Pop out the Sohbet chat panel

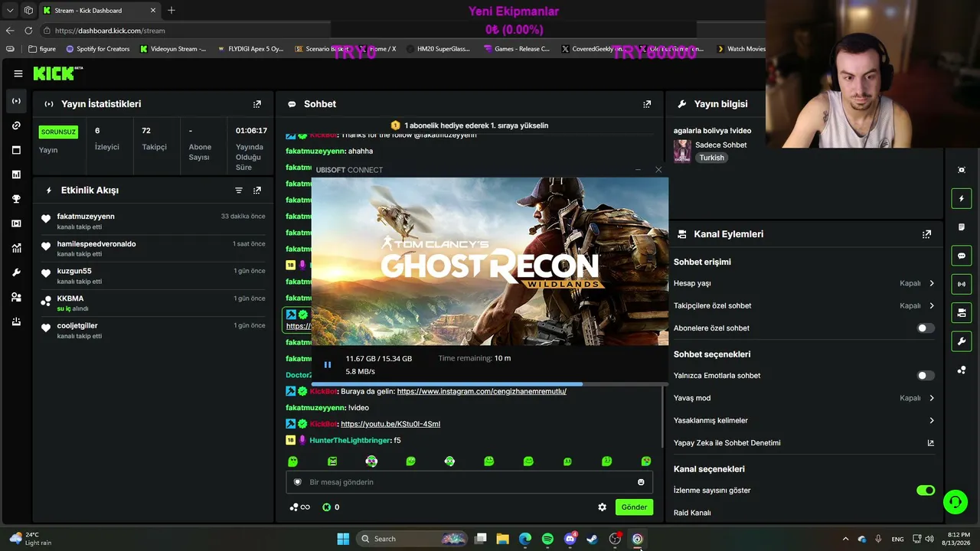647,104
